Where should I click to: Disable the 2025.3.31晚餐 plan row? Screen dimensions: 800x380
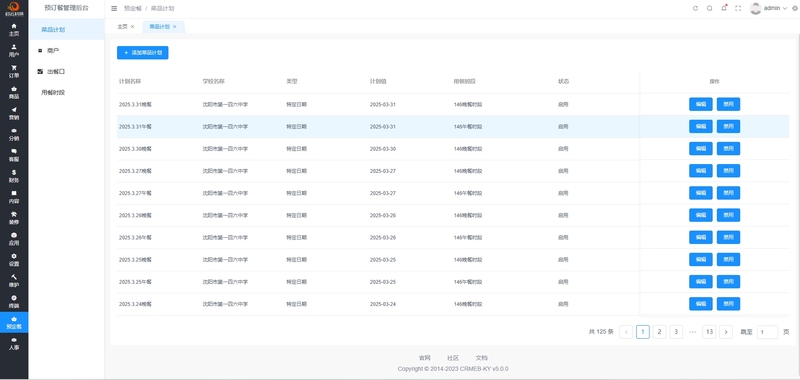click(728, 104)
